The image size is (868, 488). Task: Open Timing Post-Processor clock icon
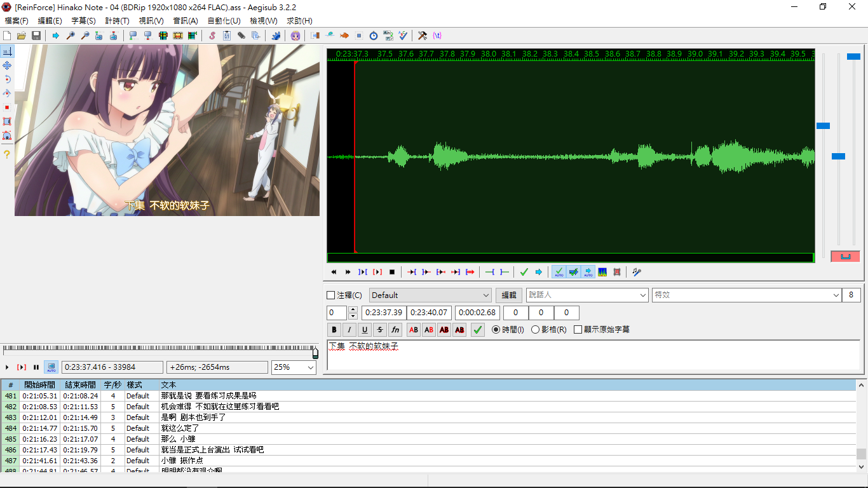(374, 36)
